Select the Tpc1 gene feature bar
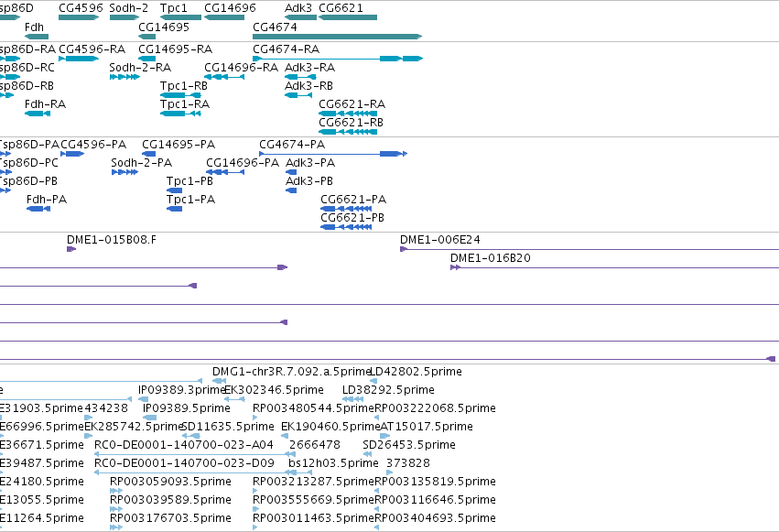Viewport: 779px width, 532px height. pyautogui.click(x=181, y=17)
